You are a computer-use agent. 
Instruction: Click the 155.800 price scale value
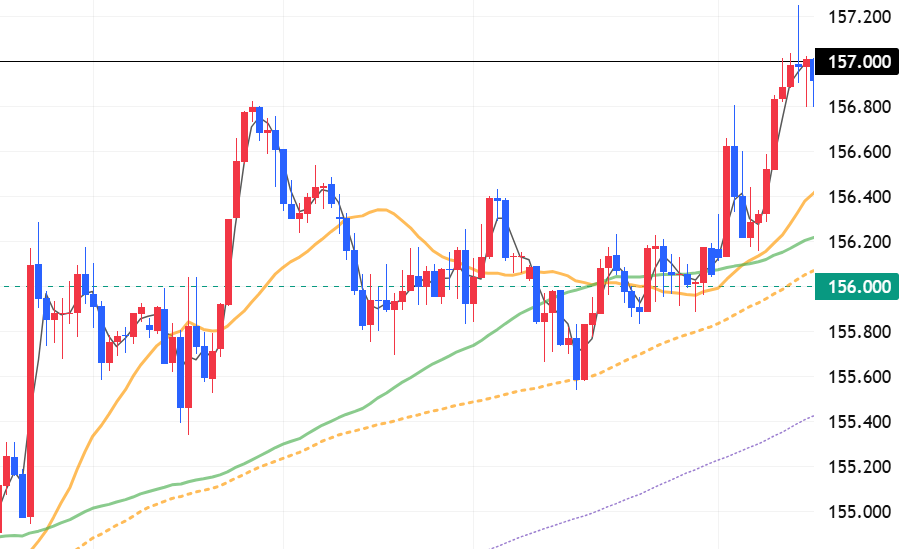859,332
